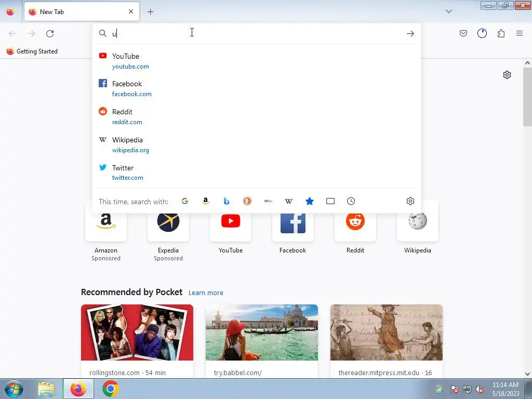Choose Twitter suggestion twitter.com
Viewport: 532px width, 399px height.
click(x=256, y=172)
